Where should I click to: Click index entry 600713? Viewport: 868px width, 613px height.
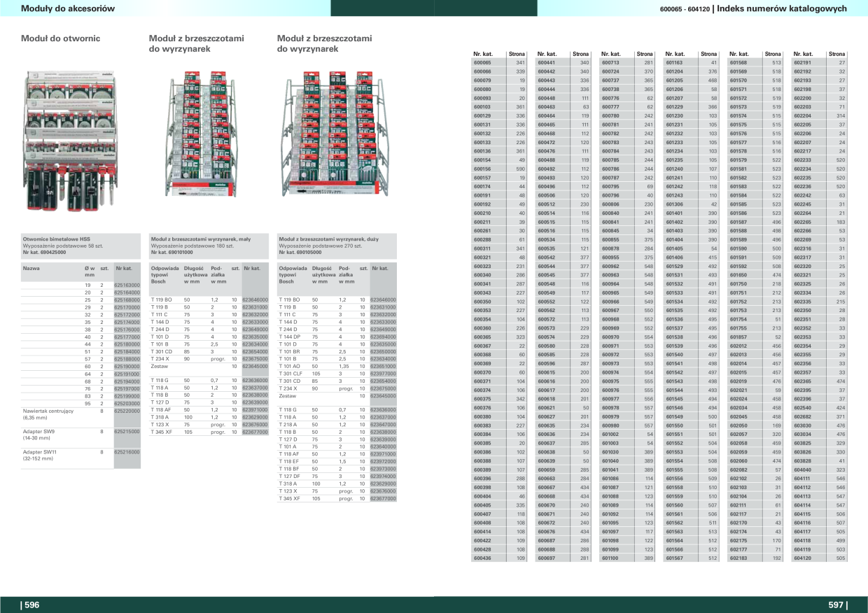pyautogui.click(x=610, y=63)
